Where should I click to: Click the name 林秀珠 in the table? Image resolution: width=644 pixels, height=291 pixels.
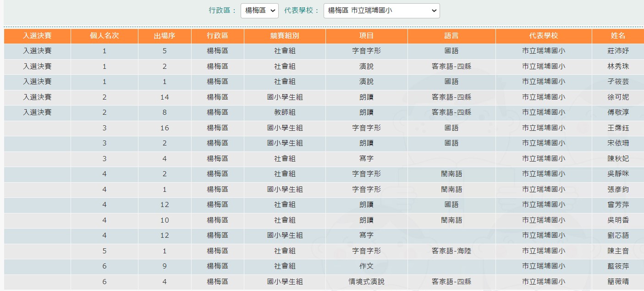pyautogui.click(x=618, y=67)
